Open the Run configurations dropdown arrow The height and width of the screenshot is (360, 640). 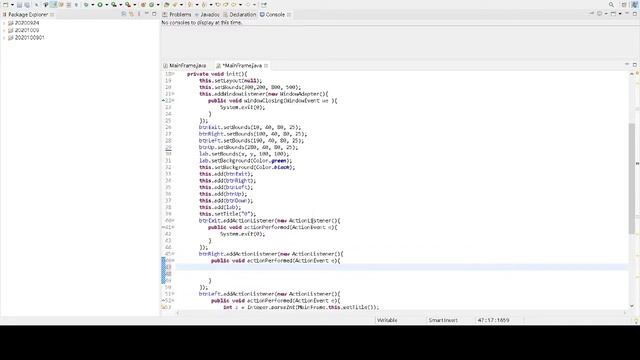(107, 5)
